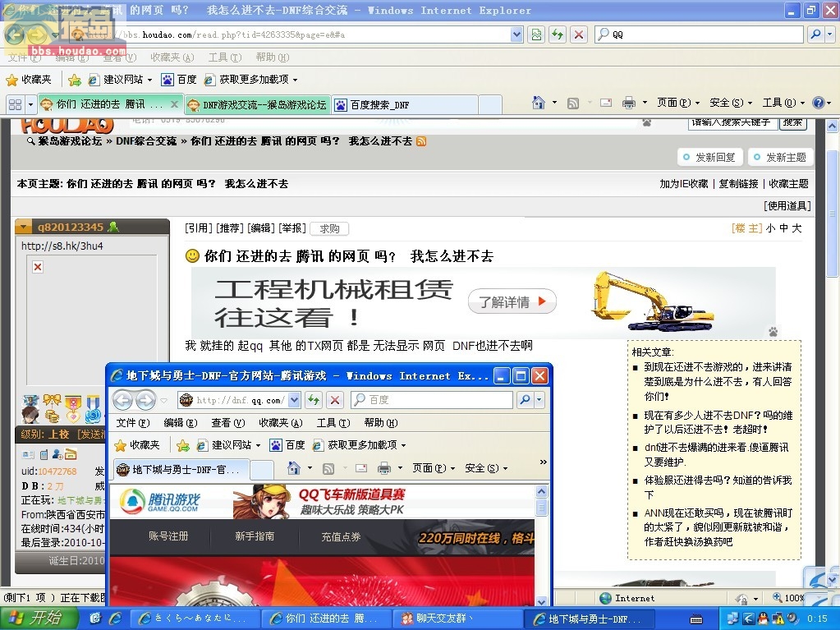Click search magnifier button beside QQ search box
Image resolution: width=840 pixels, height=630 pixels.
click(815, 34)
